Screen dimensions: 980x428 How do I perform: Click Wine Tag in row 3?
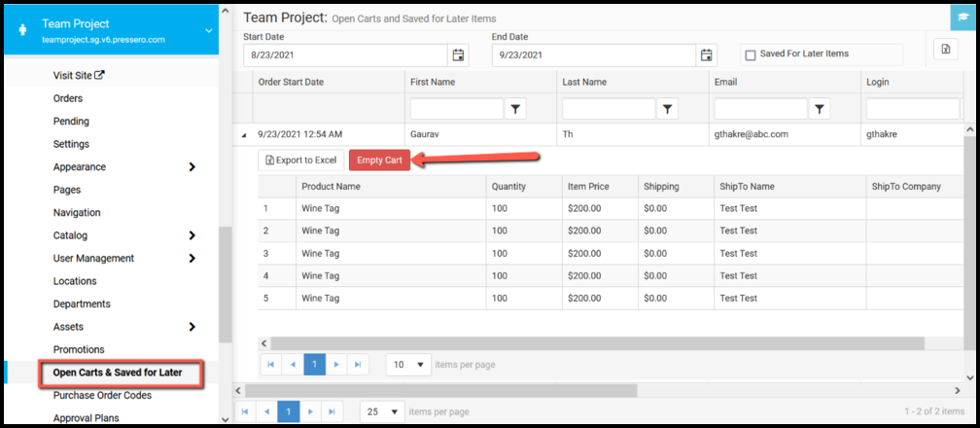pyautogui.click(x=321, y=254)
